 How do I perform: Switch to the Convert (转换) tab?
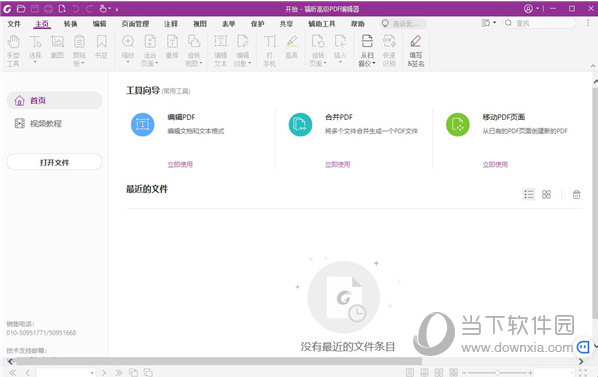pyautogui.click(x=71, y=24)
